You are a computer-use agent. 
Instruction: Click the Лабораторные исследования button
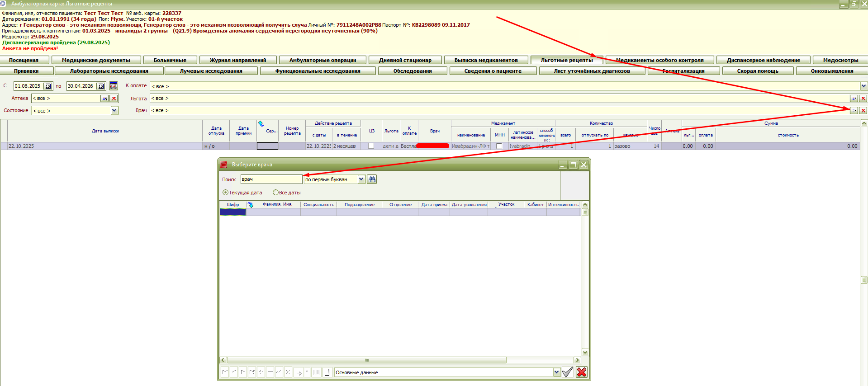[109, 71]
